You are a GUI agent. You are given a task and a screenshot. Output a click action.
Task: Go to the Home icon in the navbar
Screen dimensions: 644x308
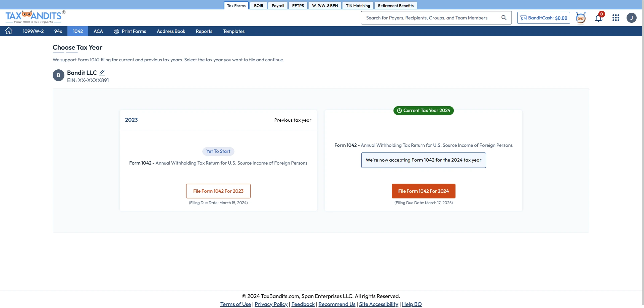click(x=9, y=31)
